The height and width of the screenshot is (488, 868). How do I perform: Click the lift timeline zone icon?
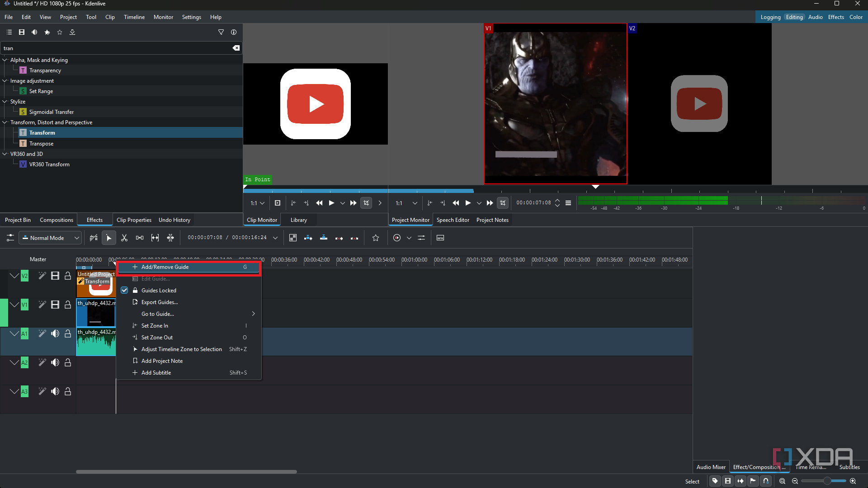point(354,238)
